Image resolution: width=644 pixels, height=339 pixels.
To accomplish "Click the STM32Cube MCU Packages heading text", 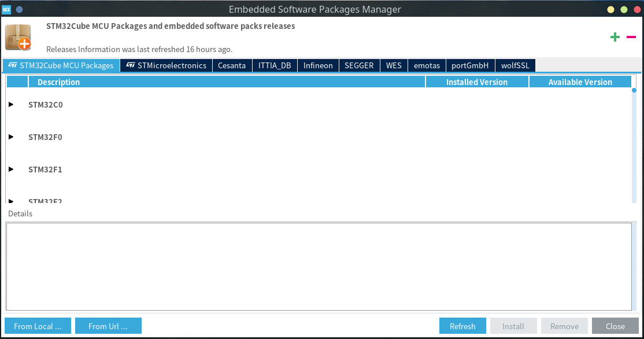I will (x=171, y=26).
